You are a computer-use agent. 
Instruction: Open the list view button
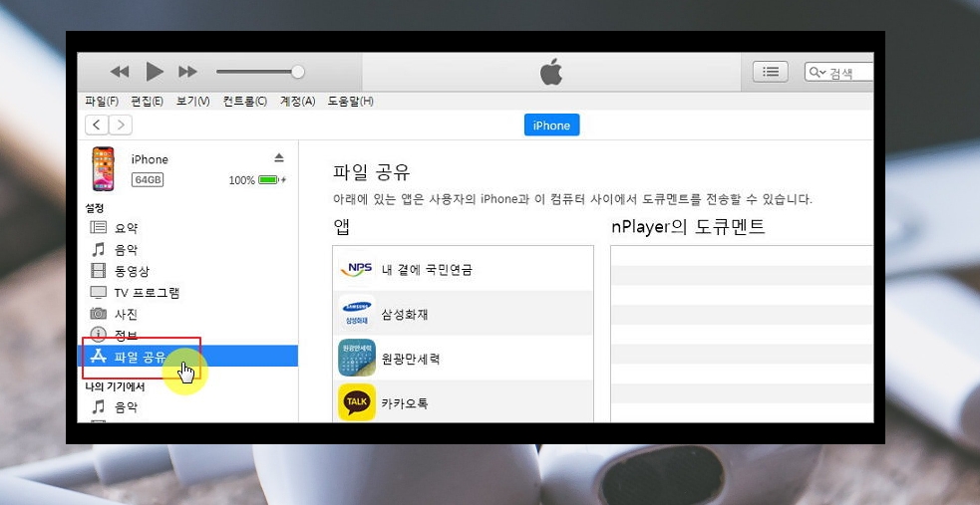tap(770, 72)
